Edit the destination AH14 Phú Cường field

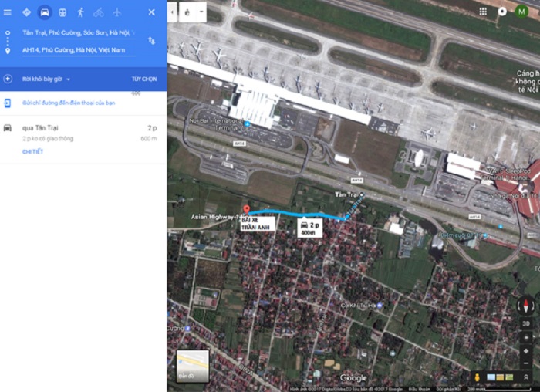79,50
